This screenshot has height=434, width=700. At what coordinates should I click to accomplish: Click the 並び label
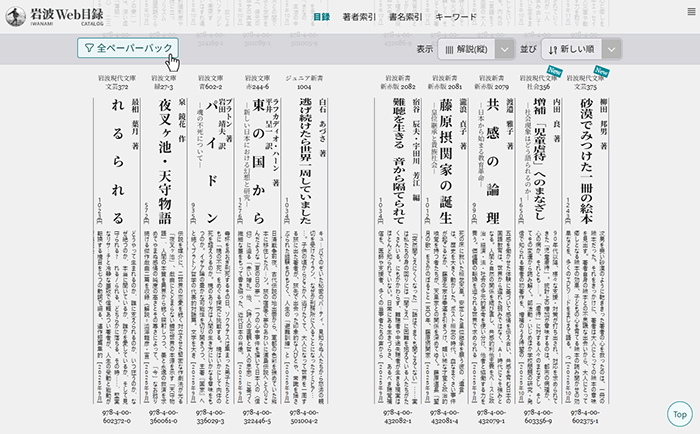coord(528,49)
